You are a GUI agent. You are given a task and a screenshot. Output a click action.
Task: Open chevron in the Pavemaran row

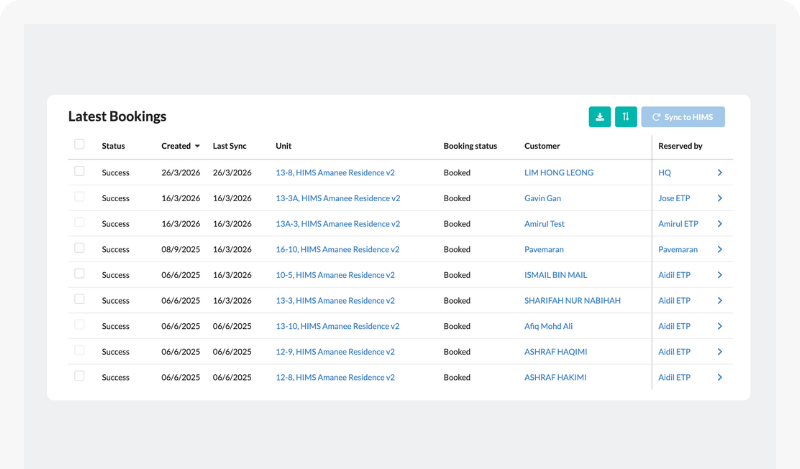[x=719, y=249]
